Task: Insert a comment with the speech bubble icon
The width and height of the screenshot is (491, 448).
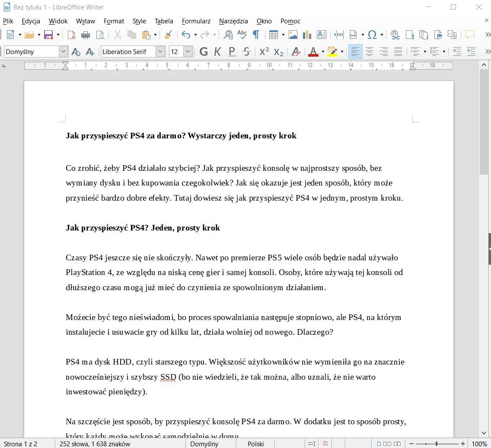Action: click(x=469, y=35)
